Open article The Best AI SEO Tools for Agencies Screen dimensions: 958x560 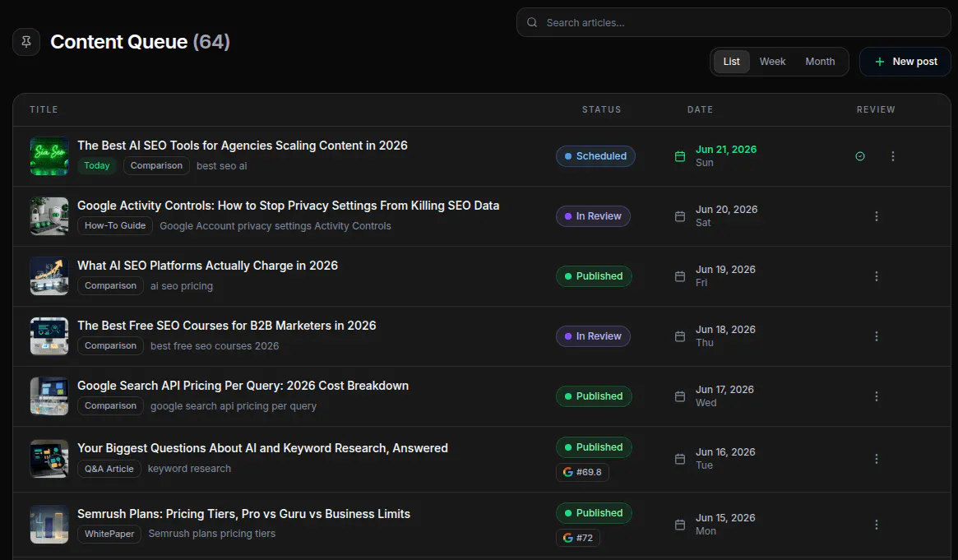click(242, 146)
